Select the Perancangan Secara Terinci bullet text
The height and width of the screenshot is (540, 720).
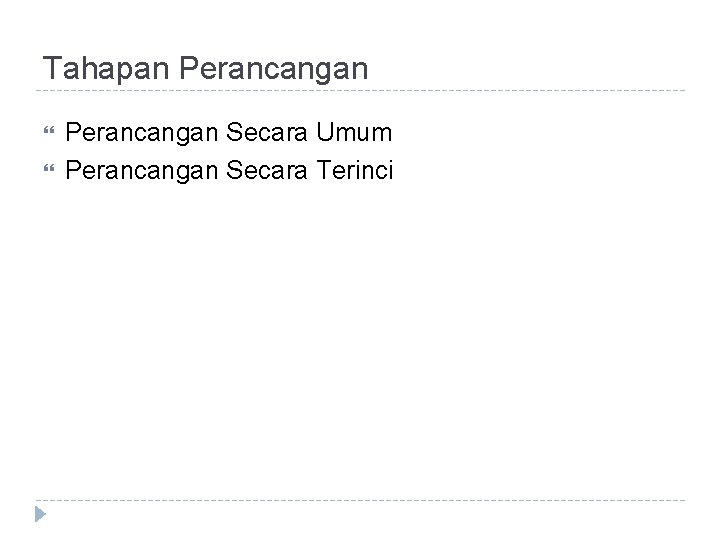tap(229, 171)
